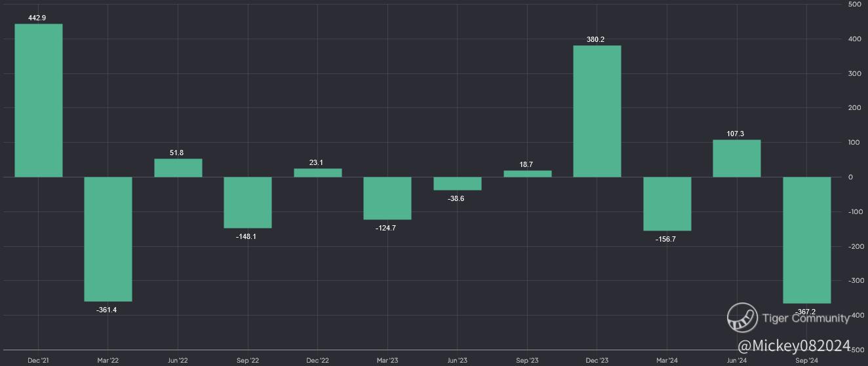
Task: Click the 500 y-axis tick label
Action: pyautogui.click(x=855, y=5)
